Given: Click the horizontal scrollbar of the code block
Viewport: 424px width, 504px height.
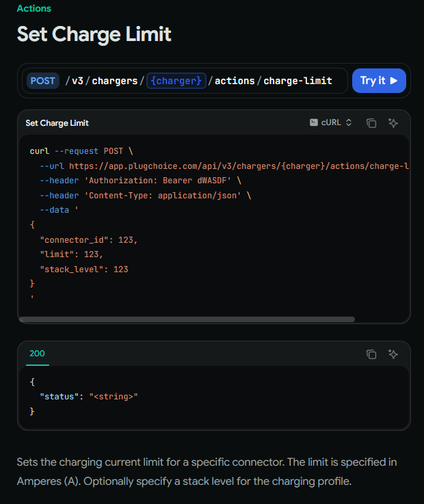Looking at the screenshot, I should pyautogui.click(x=187, y=319).
